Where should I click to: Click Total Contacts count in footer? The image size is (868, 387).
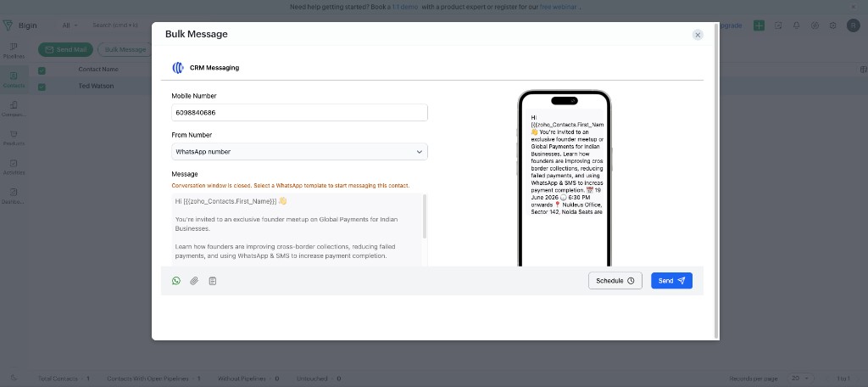pos(64,379)
